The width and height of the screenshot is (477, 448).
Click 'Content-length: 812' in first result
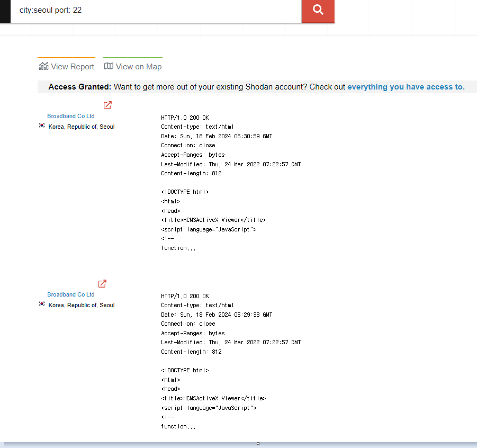click(x=191, y=174)
